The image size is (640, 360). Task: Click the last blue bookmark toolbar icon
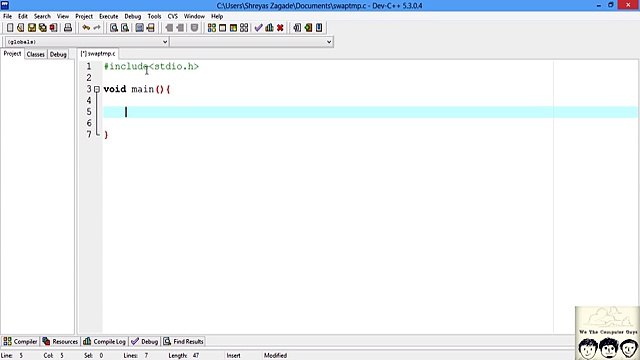click(319, 28)
